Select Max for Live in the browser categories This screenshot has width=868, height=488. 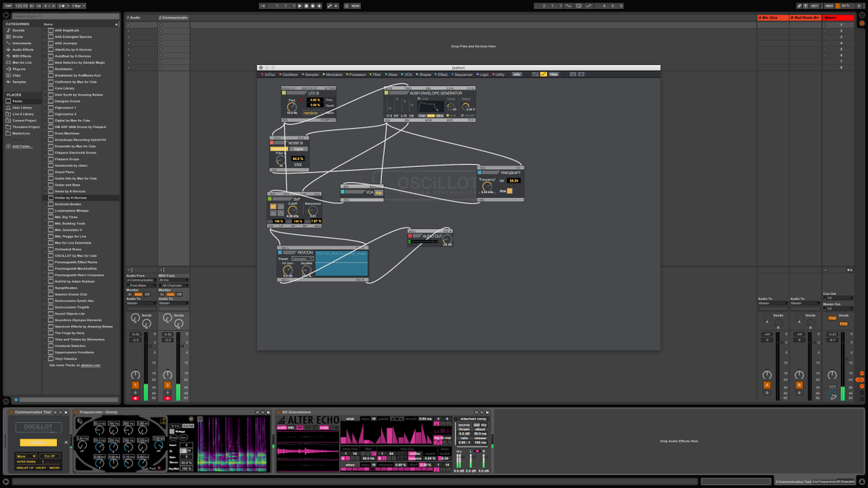(x=22, y=62)
